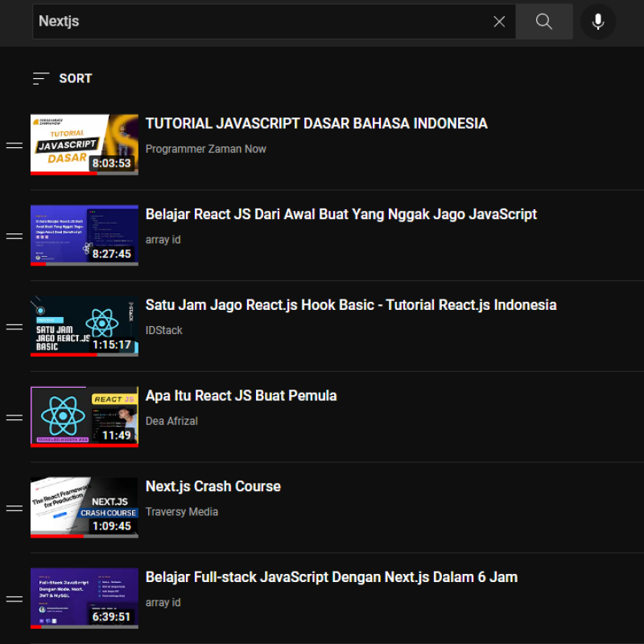
Task: Open Satu Jam Jago React.js thumbnail
Action: tap(85, 326)
